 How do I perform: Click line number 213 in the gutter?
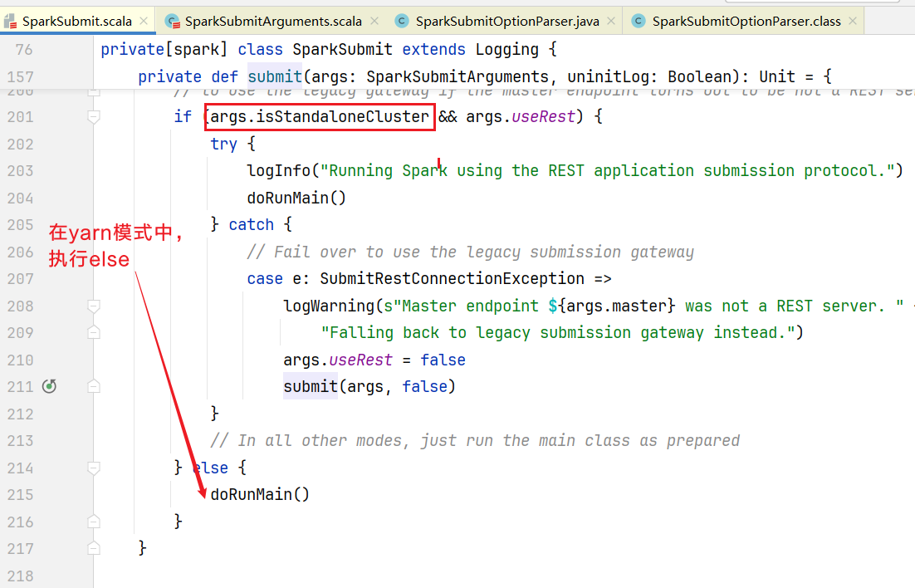pos(21,440)
